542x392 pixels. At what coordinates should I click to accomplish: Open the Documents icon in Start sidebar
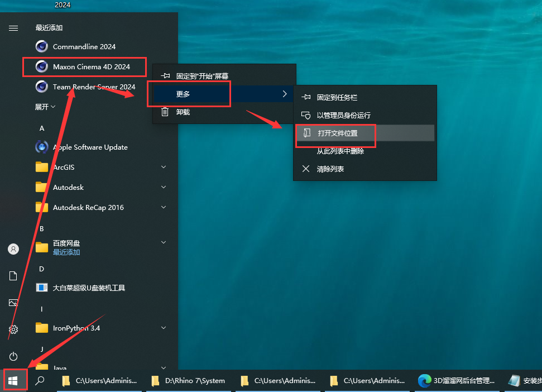[x=13, y=276]
